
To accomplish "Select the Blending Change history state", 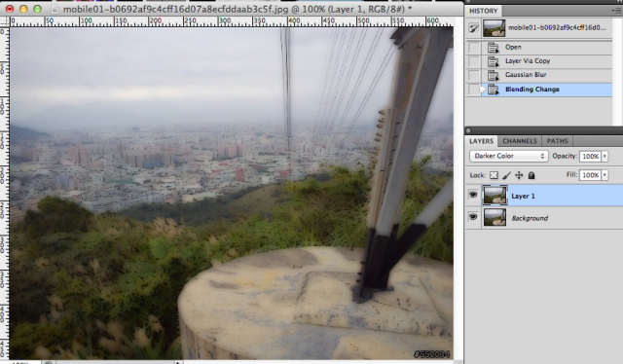I will (539, 90).
